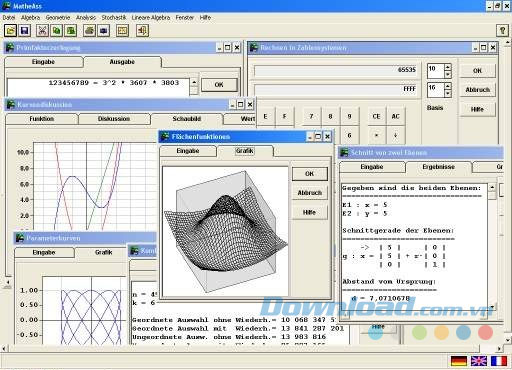Screen dimensions: 512x370
Task: Select the German flag language
Action: 459,361
